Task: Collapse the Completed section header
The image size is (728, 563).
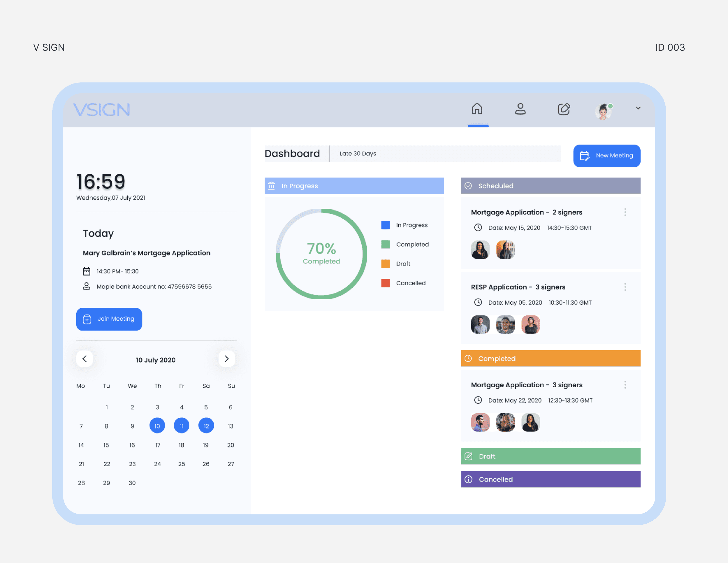Action: (x=550, y=359)
